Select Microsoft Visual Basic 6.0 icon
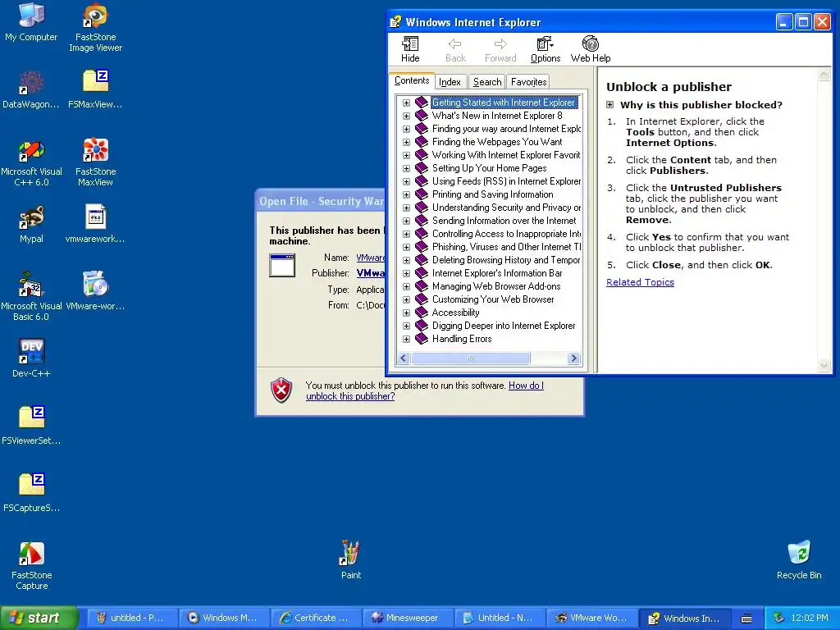Image resolution: width=840 pixels, height=630 pixels. pos(31,296)
